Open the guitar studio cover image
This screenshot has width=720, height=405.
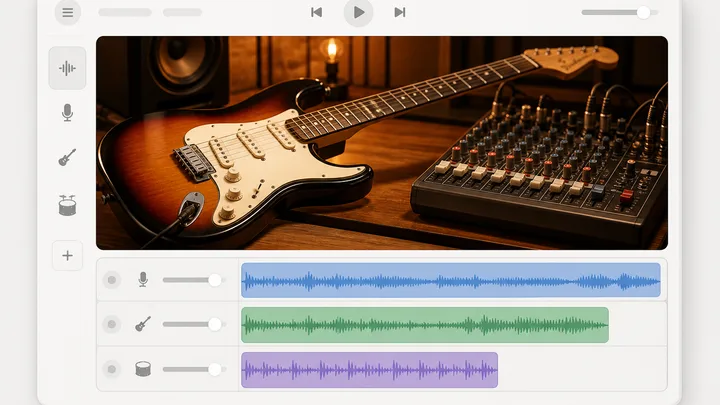pos(382,143)
